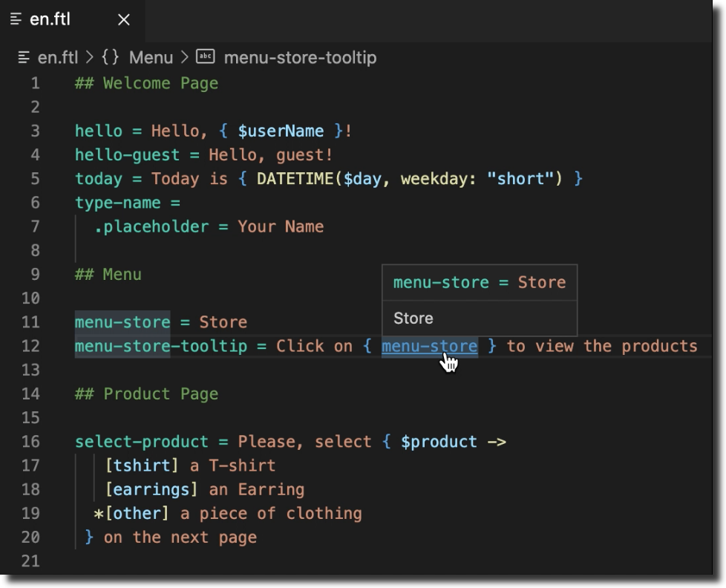Screen dimensions: 726x588
Task: Click the '## Menu' comment heading
Action: 108,275
